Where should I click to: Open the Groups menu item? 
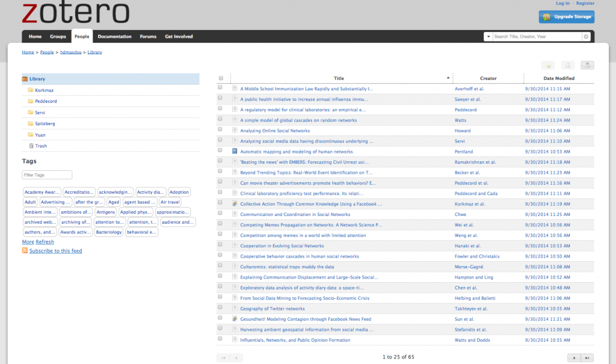point(58,37)
